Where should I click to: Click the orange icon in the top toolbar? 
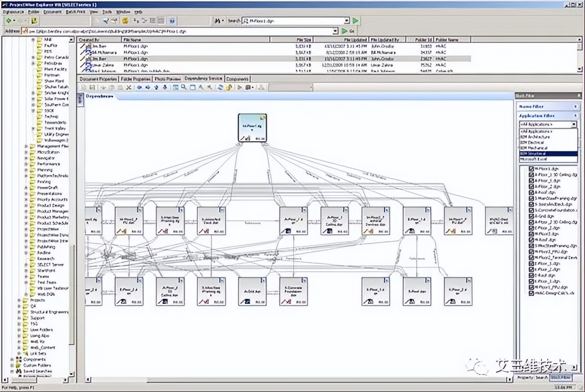(x=126, y=21)
